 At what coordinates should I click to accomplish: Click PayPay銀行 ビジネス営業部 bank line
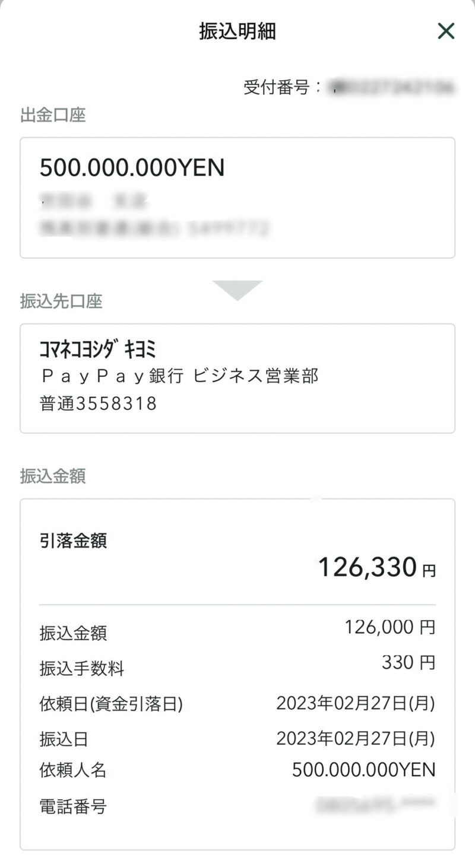(x=179, y=377)
